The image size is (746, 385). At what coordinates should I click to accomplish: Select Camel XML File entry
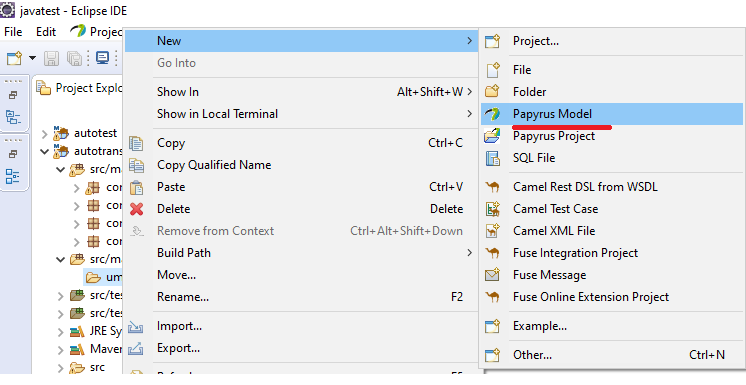click(x=612, y=231)
